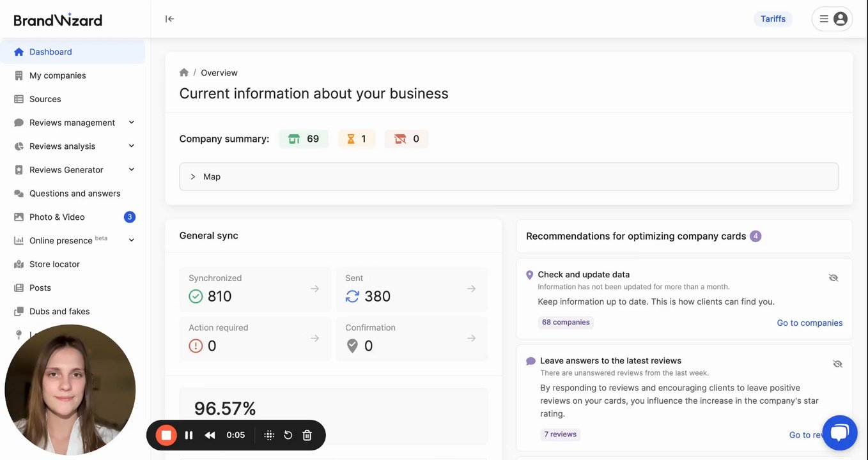Follow the Go to companies link
Viewport: 868px width, 460px height.
click(809, 323)
